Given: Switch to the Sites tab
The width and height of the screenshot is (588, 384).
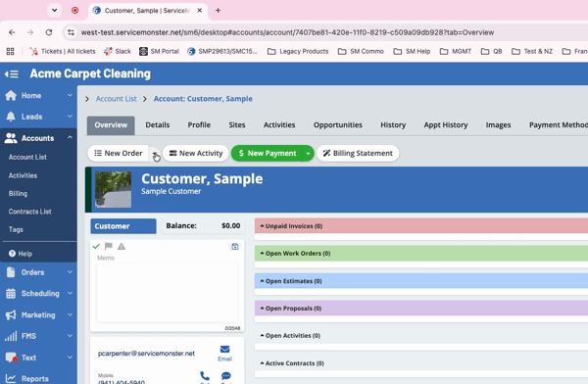Looking at the screenshot, I should 237,124.
